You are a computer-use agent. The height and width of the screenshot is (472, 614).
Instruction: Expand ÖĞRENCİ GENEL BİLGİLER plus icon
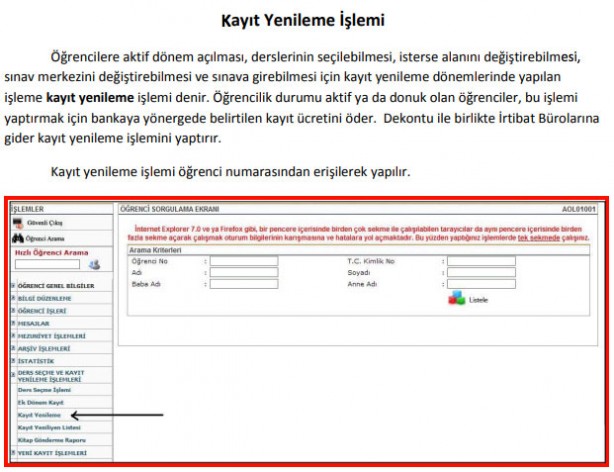click(x=13, y=286)
